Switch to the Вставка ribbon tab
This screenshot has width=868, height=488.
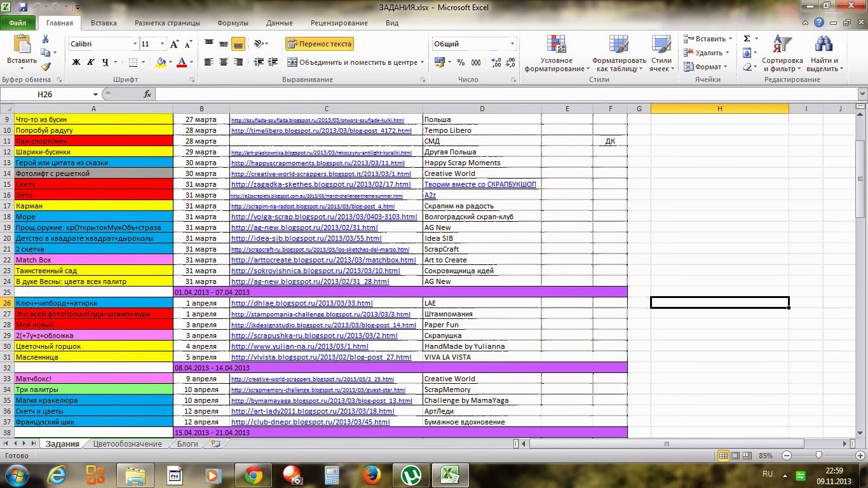(104, 23)
